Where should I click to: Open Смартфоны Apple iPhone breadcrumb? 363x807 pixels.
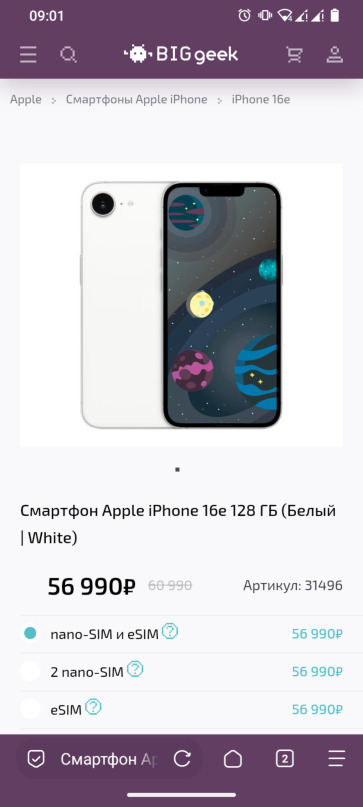pyautogui.click(x=136, y=99)
